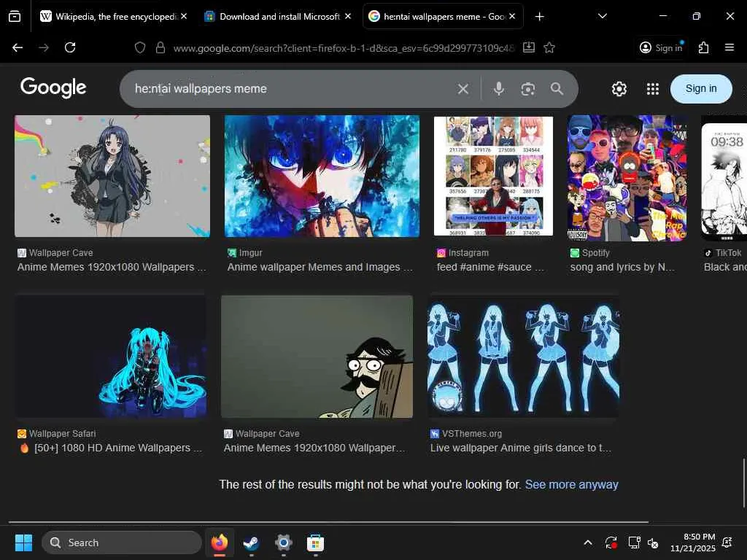Open a new browser tab

539,17
